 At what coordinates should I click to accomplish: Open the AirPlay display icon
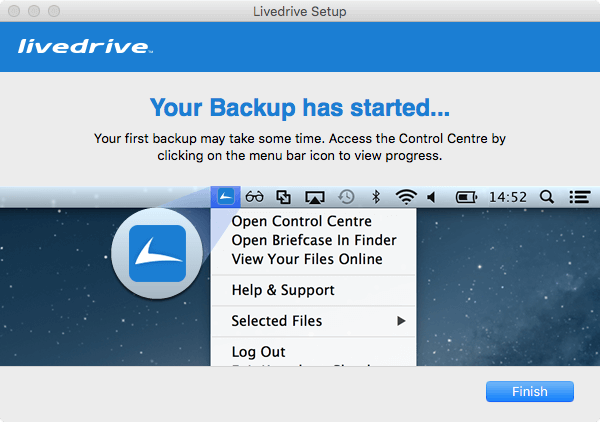pyautogui.click(x=315, y=197)
